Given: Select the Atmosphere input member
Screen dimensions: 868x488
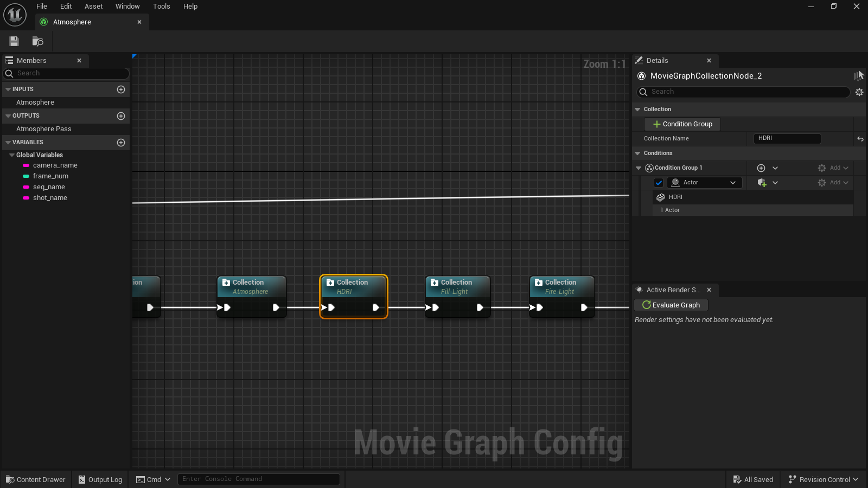Looking at the screenshot, I should click(35, 102).
